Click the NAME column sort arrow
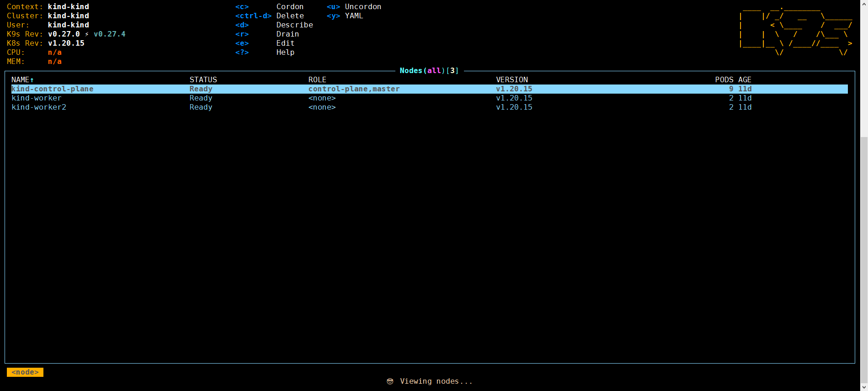 [x=32, y=80]
